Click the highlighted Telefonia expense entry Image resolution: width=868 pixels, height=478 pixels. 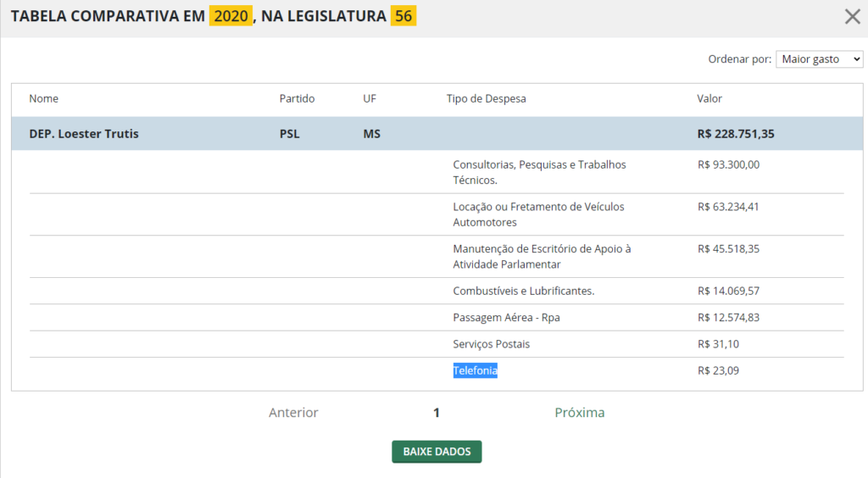(x=475, y=370)
